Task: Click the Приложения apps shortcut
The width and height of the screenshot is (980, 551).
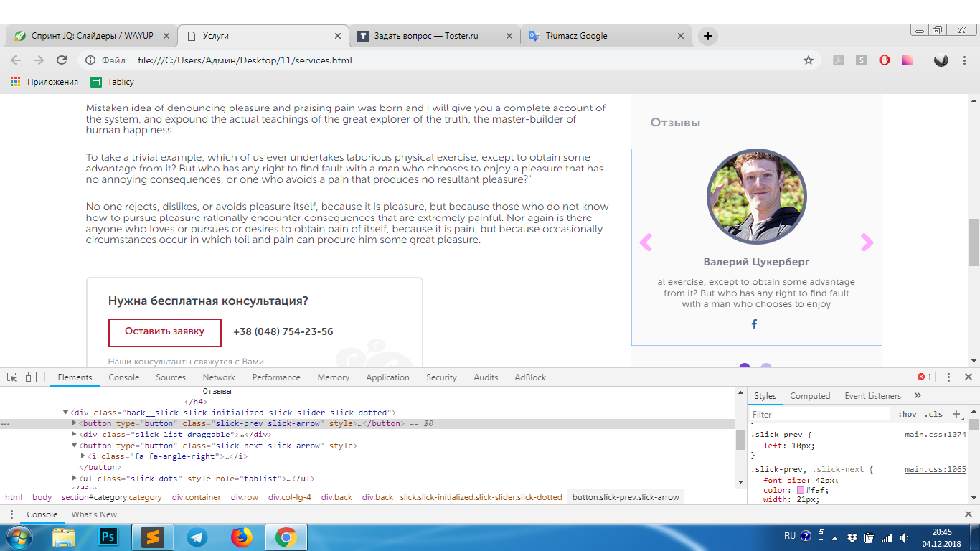Action: (44, 82)
